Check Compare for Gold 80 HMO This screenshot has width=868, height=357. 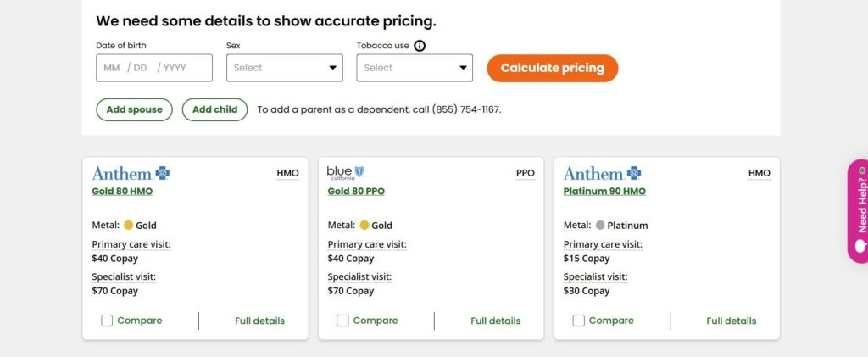(107, 321)
